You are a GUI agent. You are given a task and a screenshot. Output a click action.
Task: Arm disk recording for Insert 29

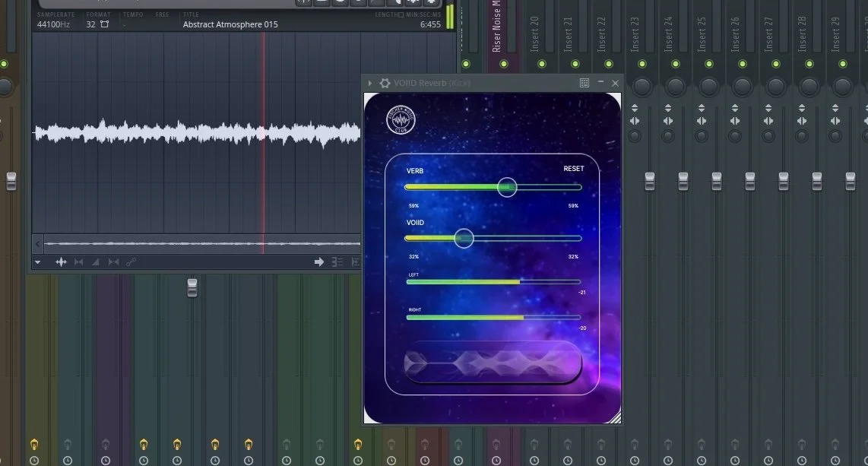tap(835, 444)
